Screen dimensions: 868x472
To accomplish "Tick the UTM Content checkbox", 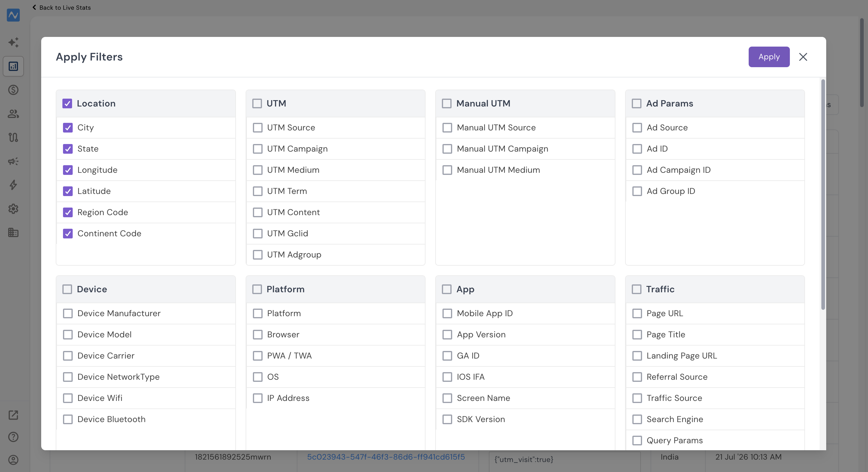I will [x=258, y=212].
